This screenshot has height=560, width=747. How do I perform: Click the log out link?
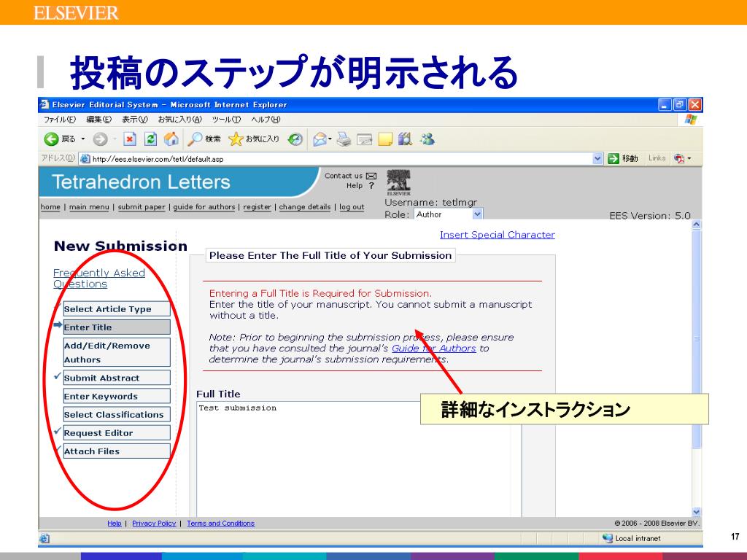coord(352,206)
